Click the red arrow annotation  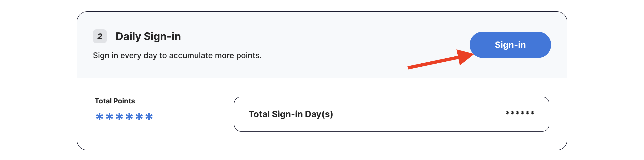[x=441, y=59]
